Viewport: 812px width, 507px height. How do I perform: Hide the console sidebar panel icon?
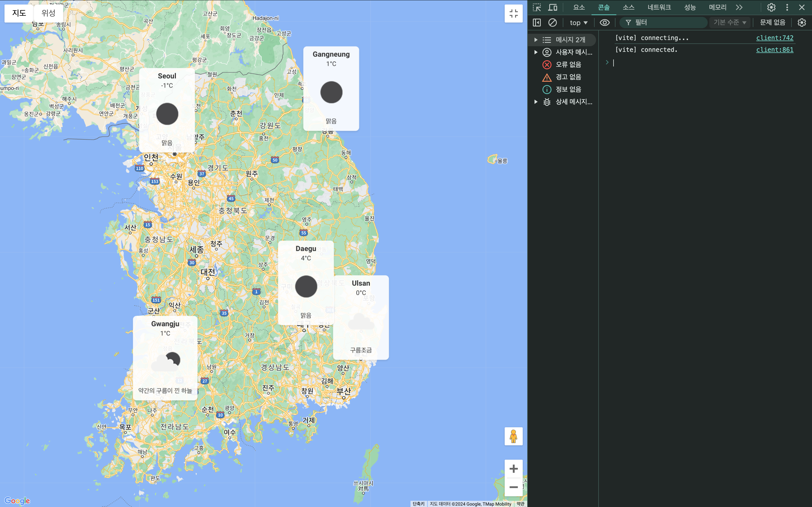click(x=537, y=23)
